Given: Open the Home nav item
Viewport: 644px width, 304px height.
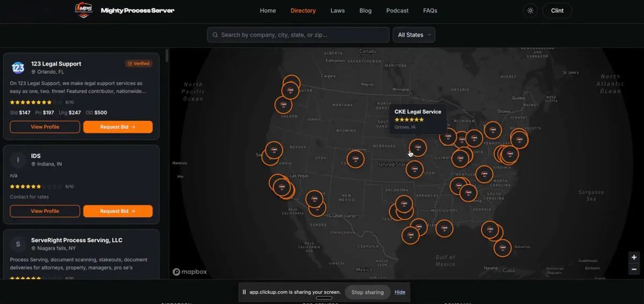Looking at the screenshot, I should coord(268,11).
